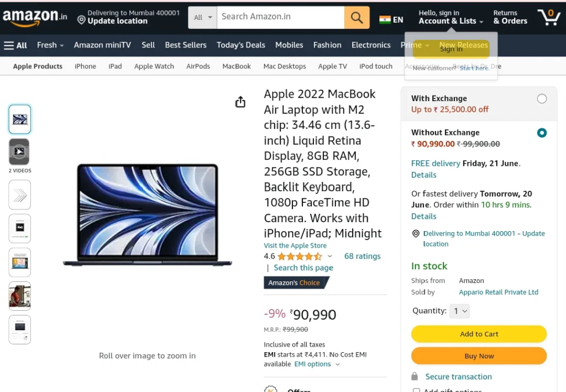Viewport: 566px width, 392px height.
Task: Open the All search category dropdown
Action: [x=202, y=17]
